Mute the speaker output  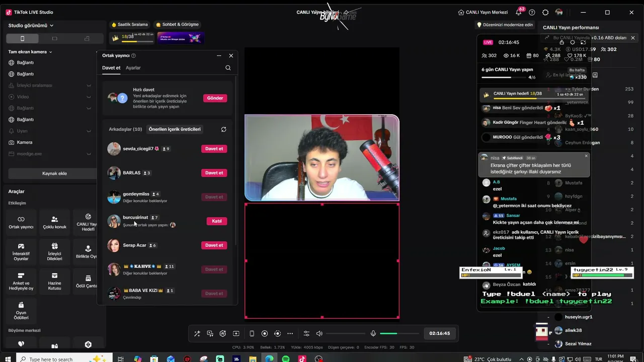click(319, 333)
